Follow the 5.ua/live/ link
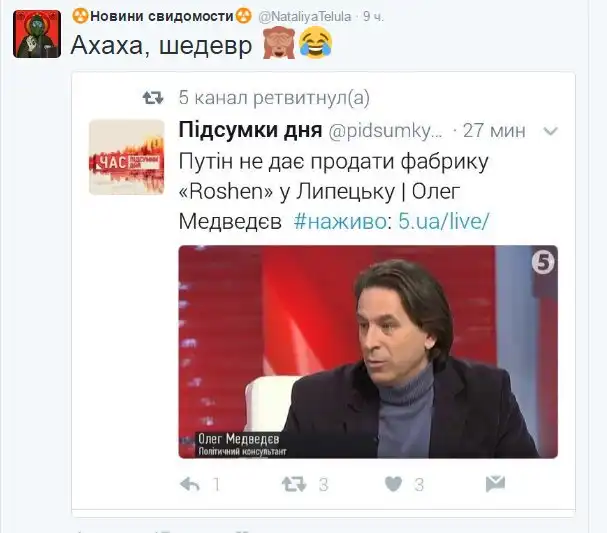The height and width of the screenshot is (533, 607). (x=444, y=221)
